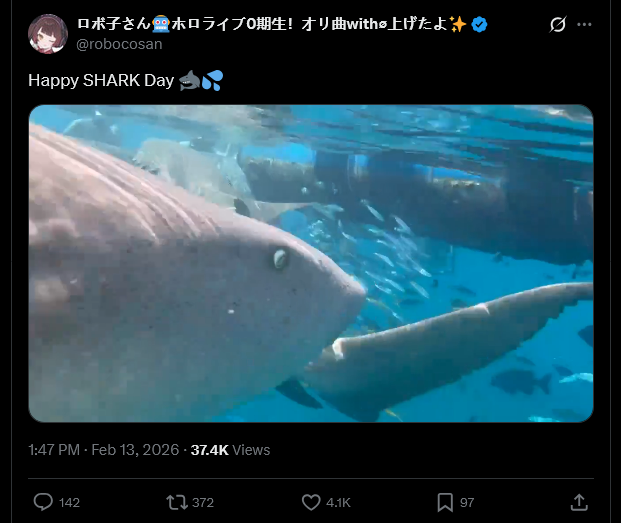Click the blue verified checkmark badge
The image size is (621, 523).
479,25
